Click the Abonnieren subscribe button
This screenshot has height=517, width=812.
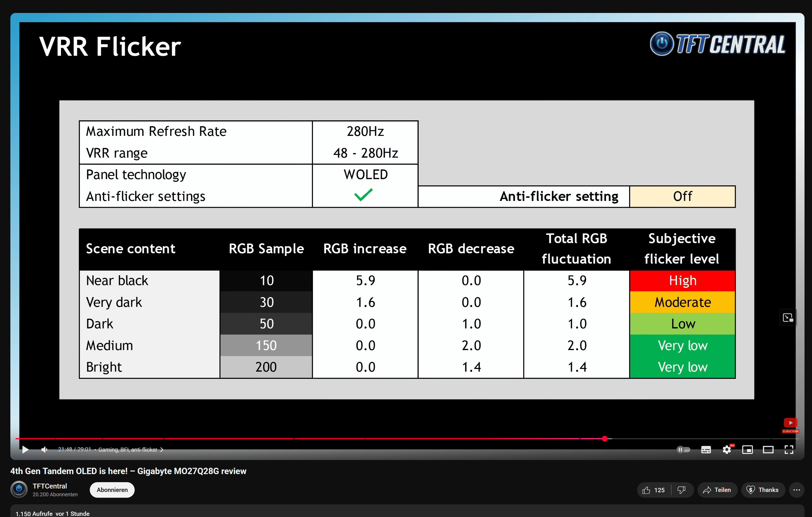click(x=112, y=490)
